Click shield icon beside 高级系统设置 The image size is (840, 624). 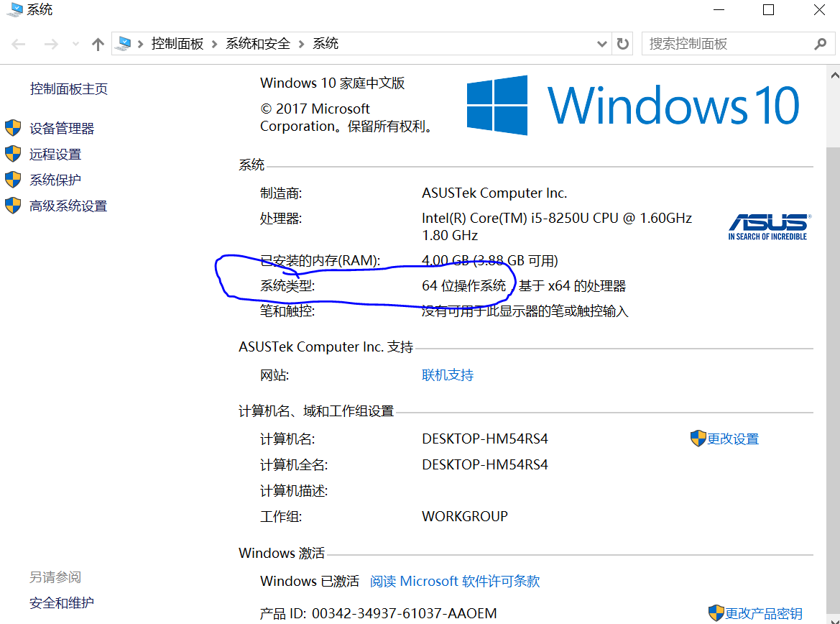click(x=13, y=206)
